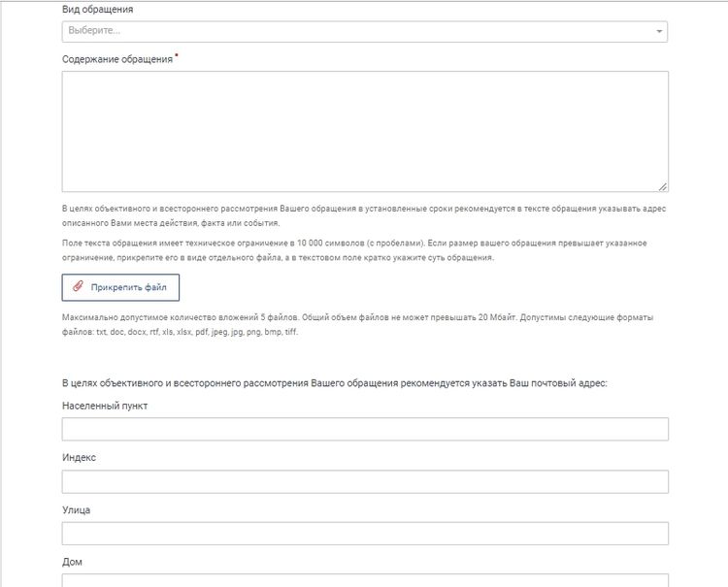This screenshot has width=728, height=587.
Task: Click the Улица label
Action: [x=76, y=509]
